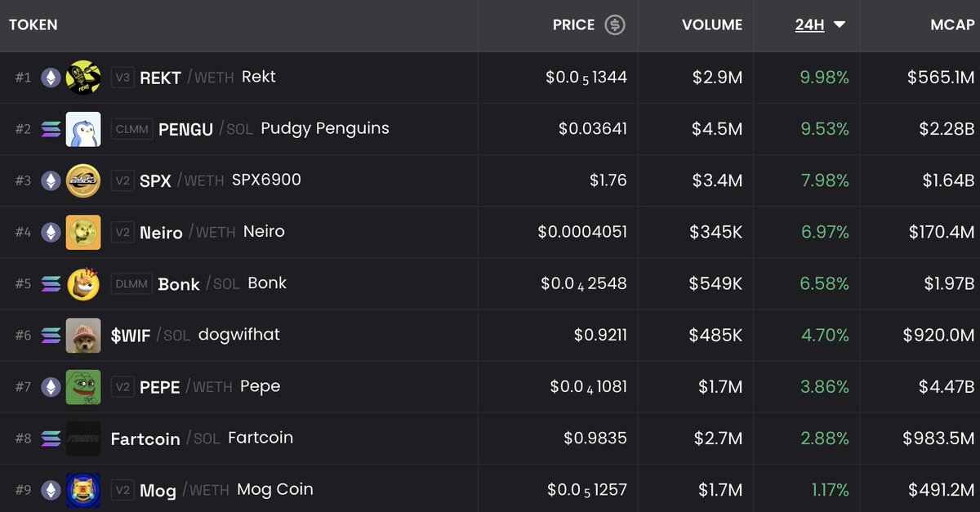
Task: Click the Fartcoin dark logo thumbnail
Action: click(x=82, y=439)
